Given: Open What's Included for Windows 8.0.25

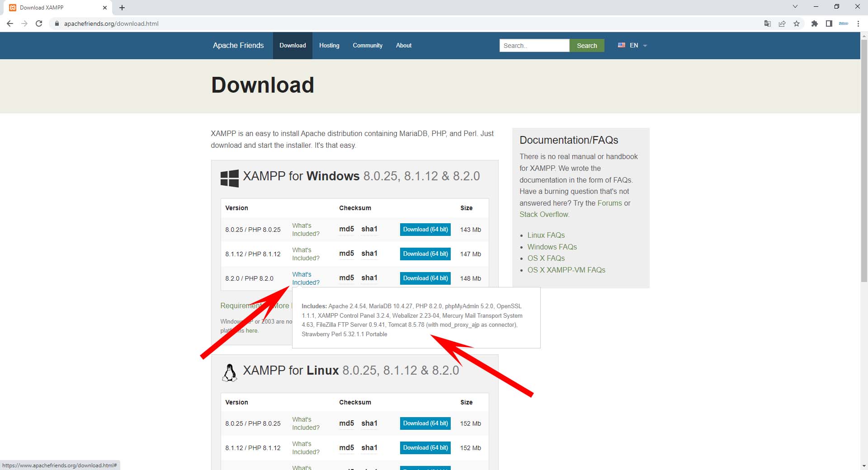Looking at the screenshot, I should 306,230.
